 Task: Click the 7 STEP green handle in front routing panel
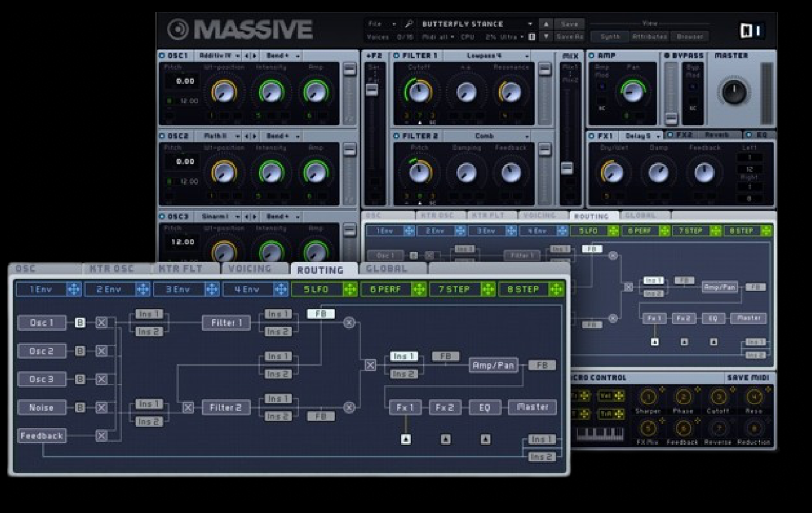pos(488,289)
